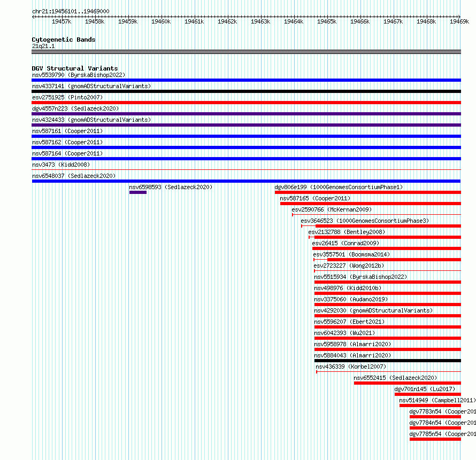Click the 19465k ruler tick label
The height and width of the screenshot is (460, 476).
tap(327, 21)
